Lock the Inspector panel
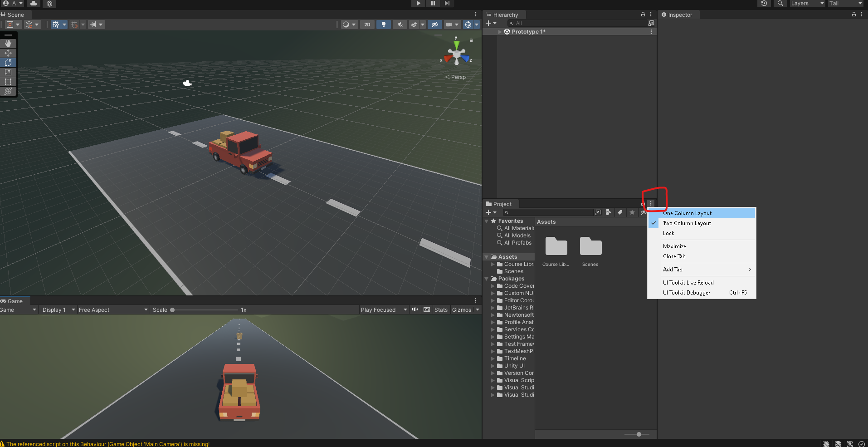Screen dimensions: 868x447 [x=854, y=15]
